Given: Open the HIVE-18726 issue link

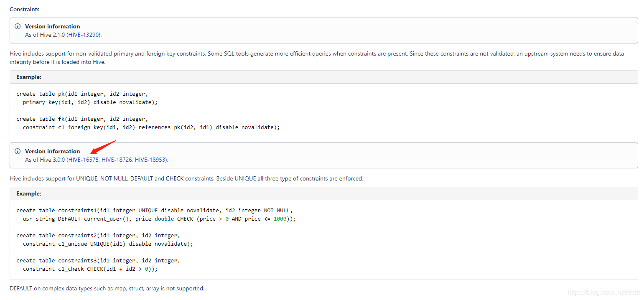Looking at the screenshot, I should (x=117, y=160).
